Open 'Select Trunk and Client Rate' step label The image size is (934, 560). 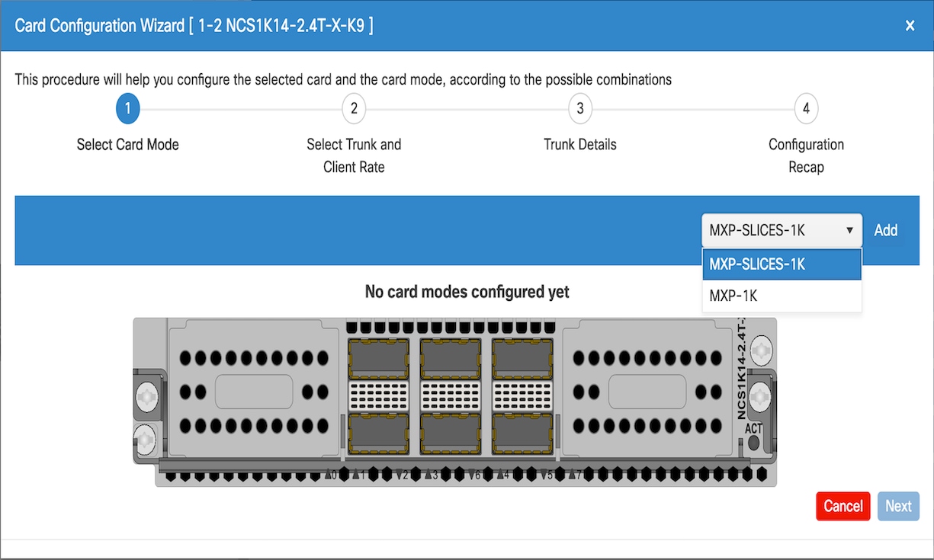pyautogui.click(x=354, y=155)
